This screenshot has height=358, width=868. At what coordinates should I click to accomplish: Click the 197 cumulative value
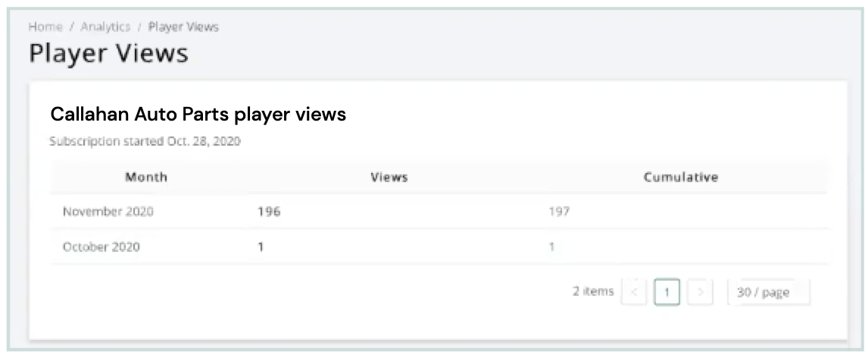tap(559, 212)
